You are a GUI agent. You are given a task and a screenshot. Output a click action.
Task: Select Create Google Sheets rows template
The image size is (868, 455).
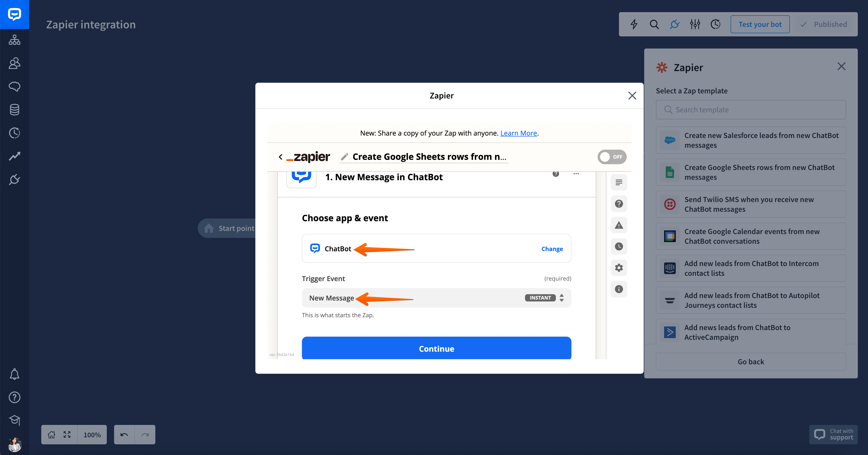click(751, 172)
